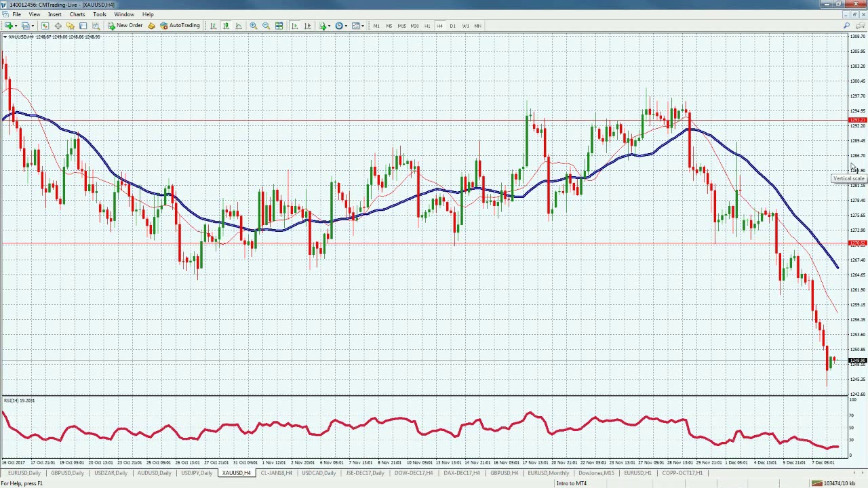Expand the Indicators dropdown arrow

point(330,26)
